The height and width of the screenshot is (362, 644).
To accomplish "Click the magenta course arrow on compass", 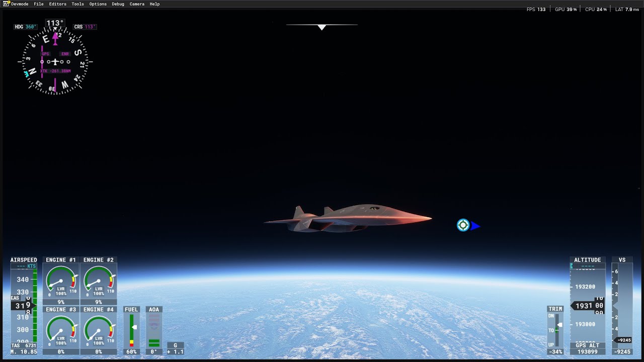I will (55, 38).
